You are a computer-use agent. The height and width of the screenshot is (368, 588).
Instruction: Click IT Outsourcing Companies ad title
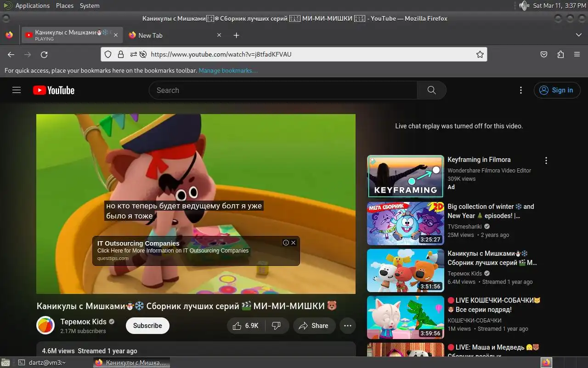(138, 243)
